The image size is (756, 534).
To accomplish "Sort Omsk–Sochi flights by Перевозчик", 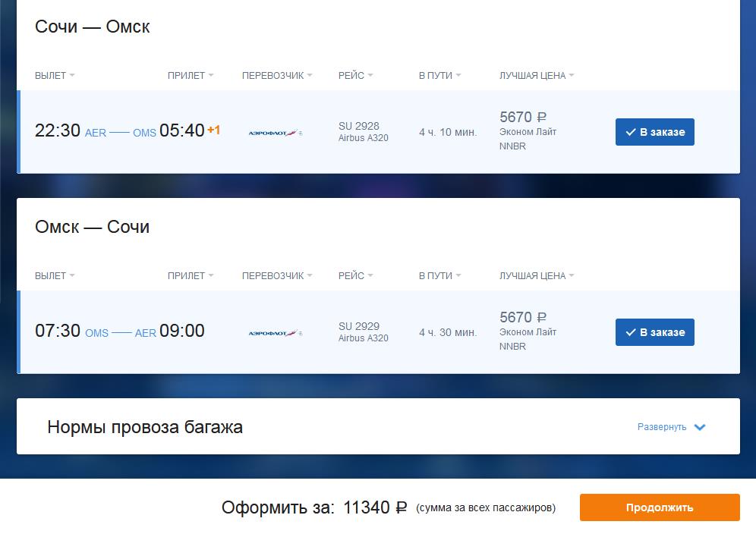I will coord(277,275).
